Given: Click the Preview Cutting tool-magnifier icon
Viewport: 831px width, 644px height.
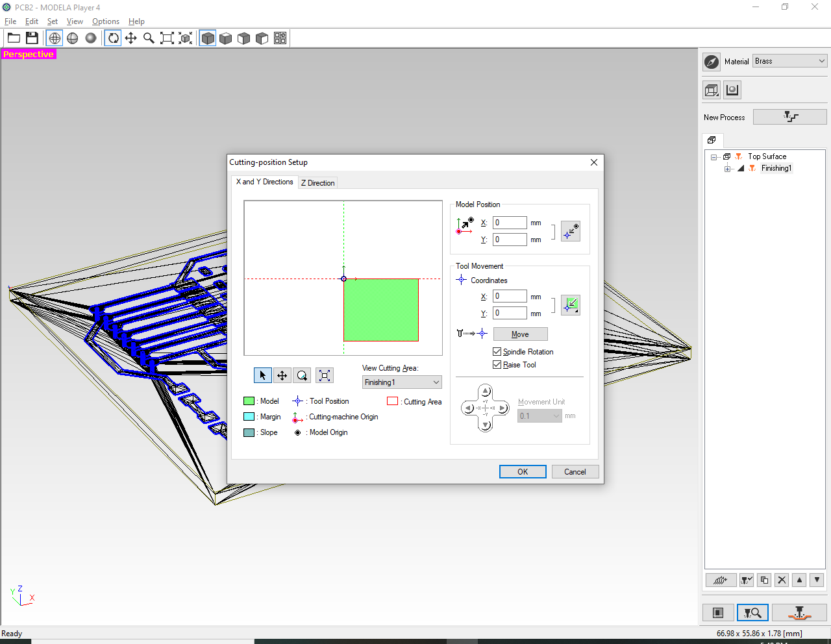Looking at the screenshot, I should coord(752,612).
